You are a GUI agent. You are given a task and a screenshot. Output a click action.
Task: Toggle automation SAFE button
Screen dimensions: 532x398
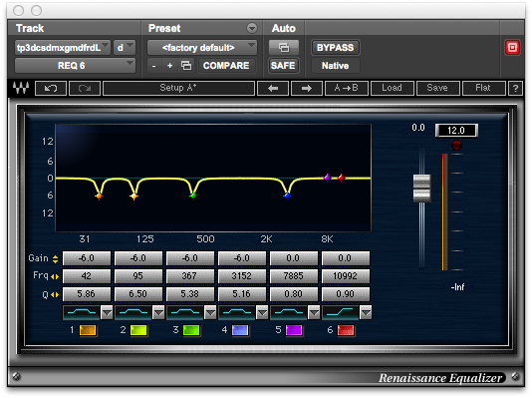pyautogui.click(x=283, y=65)
